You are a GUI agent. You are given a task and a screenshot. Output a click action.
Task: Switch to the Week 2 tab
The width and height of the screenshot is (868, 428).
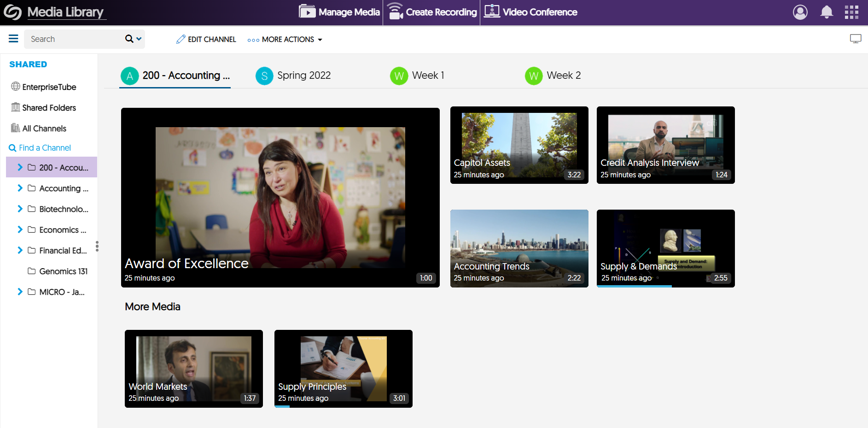click(x=553, y=76)
